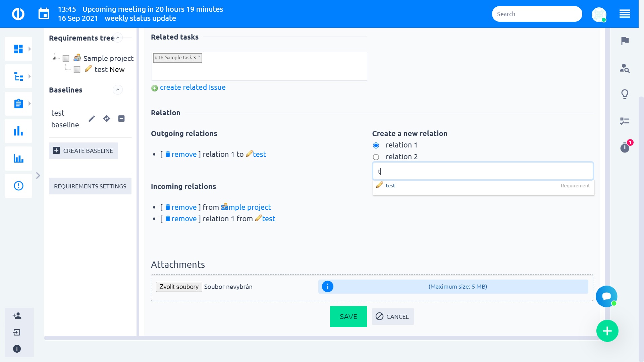Check the test New requirement checkbox

pyautogui.click(x=77, y=70)
